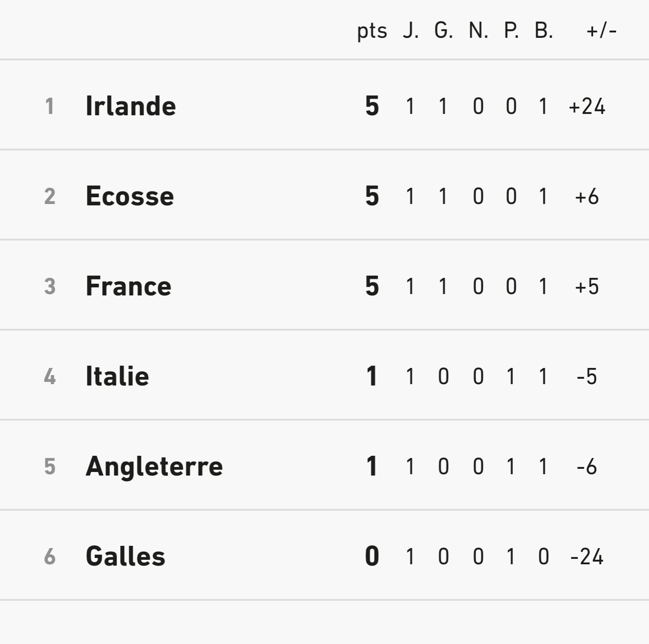Screen dimensions: 649x644
Task: Click the N. draws column header
Action: point(478,31)
